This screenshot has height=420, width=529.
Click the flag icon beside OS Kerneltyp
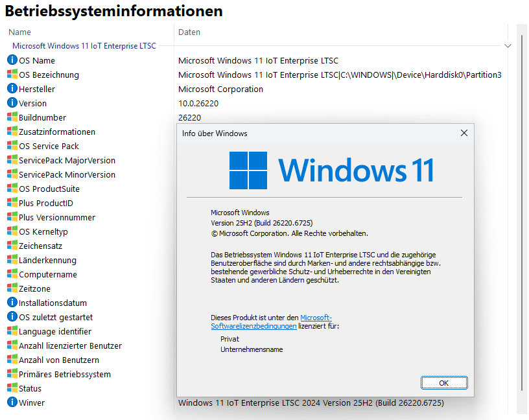coord(12,231)
